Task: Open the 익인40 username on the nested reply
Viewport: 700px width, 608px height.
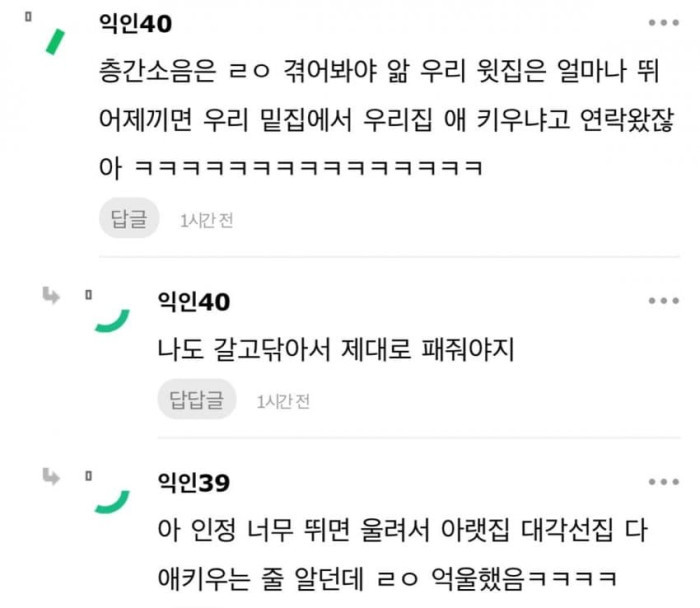Action: 194,302
